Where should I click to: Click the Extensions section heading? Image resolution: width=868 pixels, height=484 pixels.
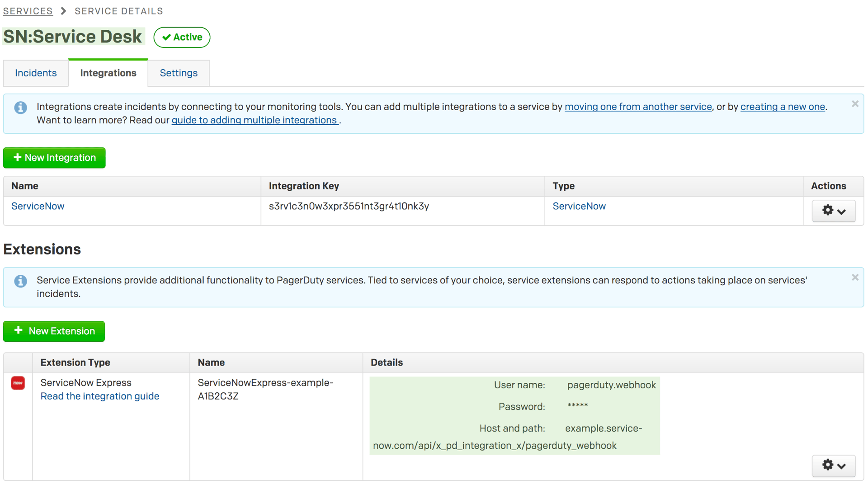(x=42, y=249)
